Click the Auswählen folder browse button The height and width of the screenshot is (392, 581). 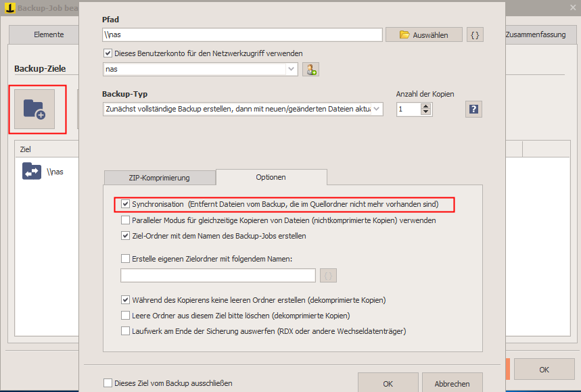click(424, 34)
